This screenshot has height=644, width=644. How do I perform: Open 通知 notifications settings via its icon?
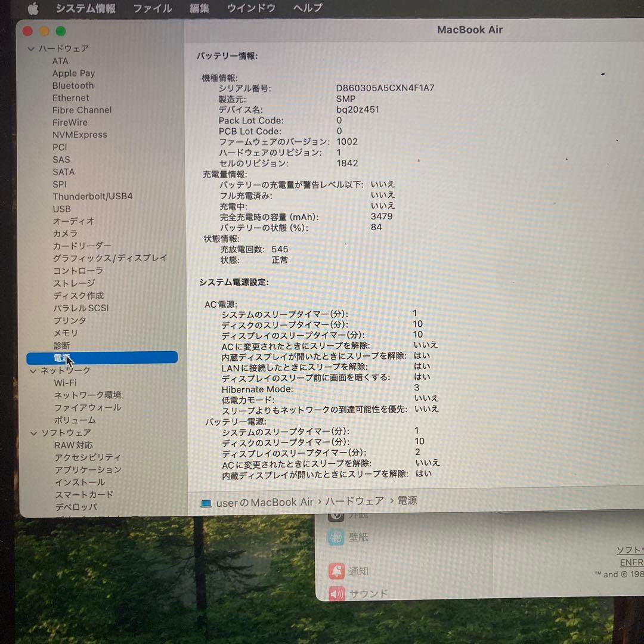336,571
